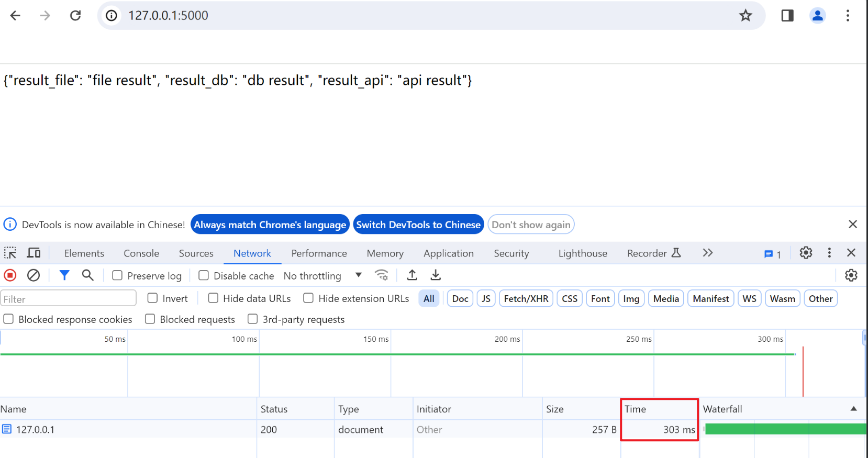
Task: Enable Preserve log checkbox
Action: (x=117, y=275)
